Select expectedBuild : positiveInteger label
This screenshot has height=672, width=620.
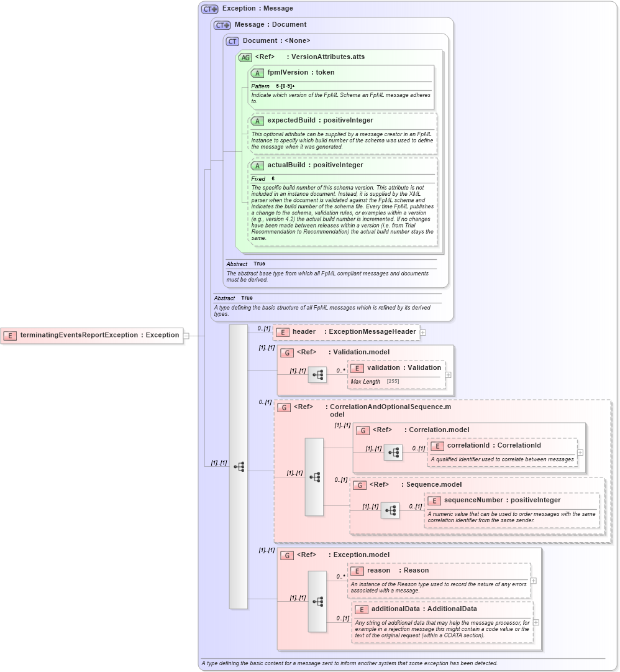point(321,121)
